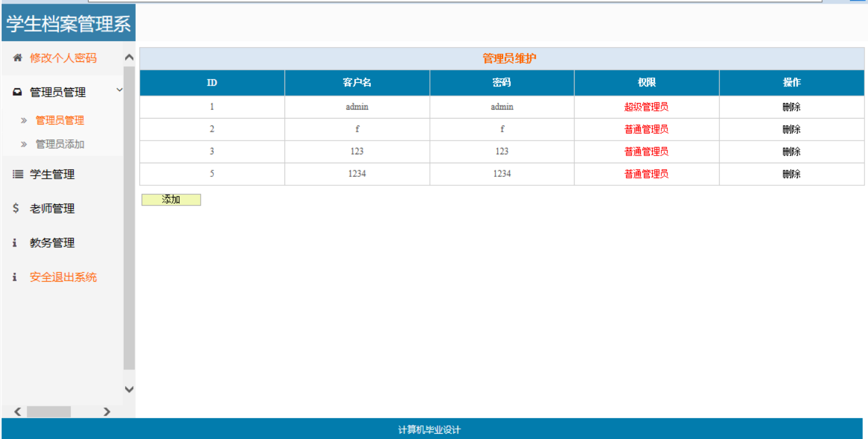Click the info icon beside 教务管理
This screenshot has width=868, height=439.
coord(15,243)
